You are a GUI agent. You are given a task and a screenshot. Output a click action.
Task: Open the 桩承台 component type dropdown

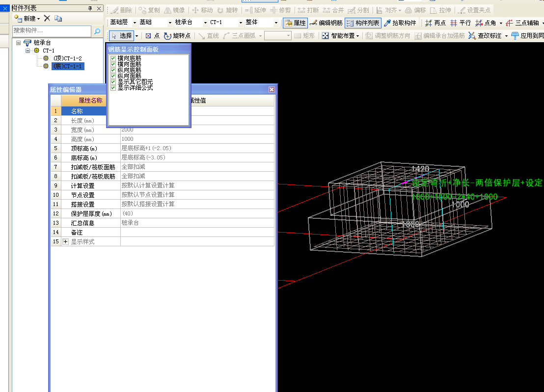(x=205, y=23)
